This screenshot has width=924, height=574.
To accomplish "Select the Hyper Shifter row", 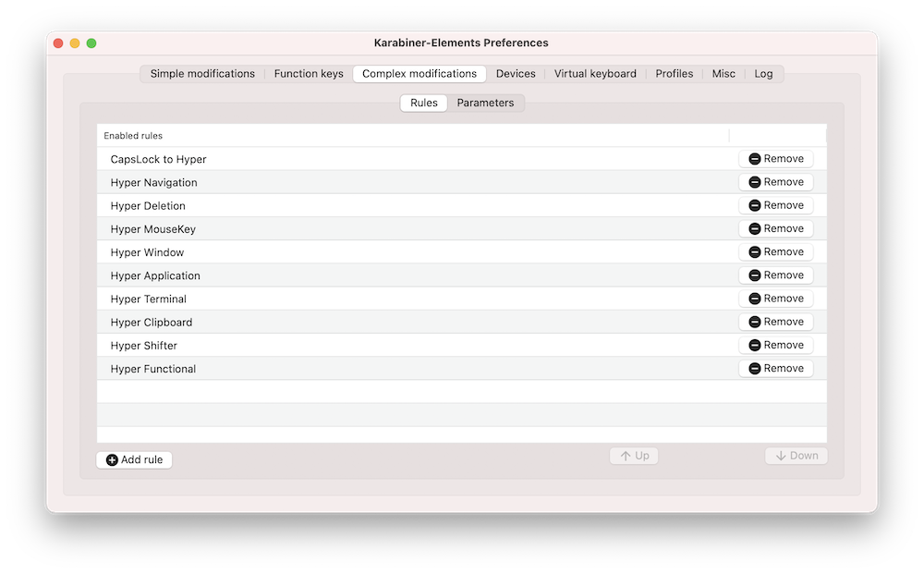I will 461,346.
